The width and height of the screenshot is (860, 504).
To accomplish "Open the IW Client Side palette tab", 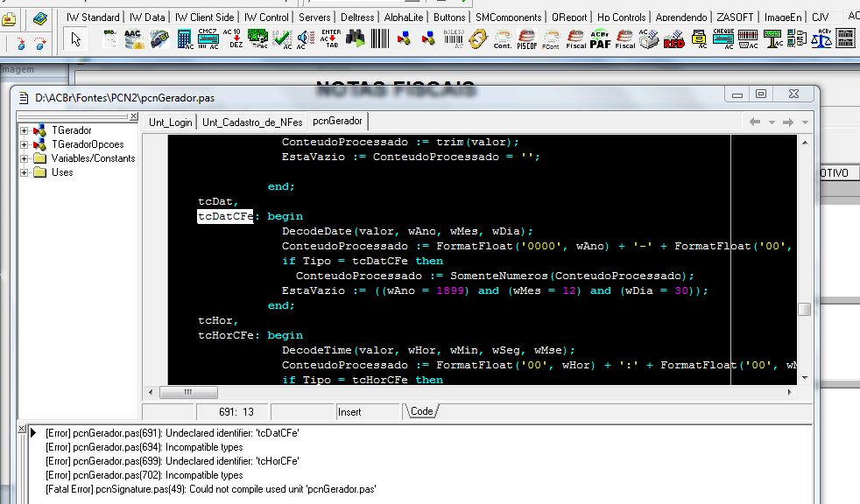I will [x=205, y=17].
